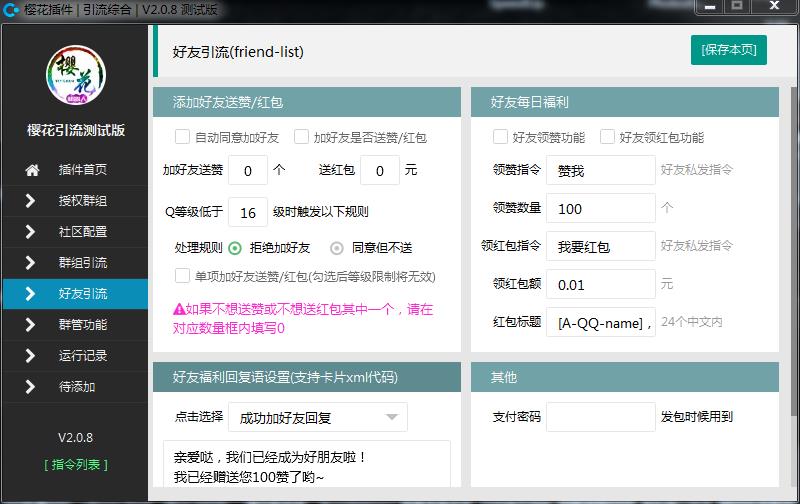
Task: Click [保存本页] save button
Action: [x=729, y=50]
